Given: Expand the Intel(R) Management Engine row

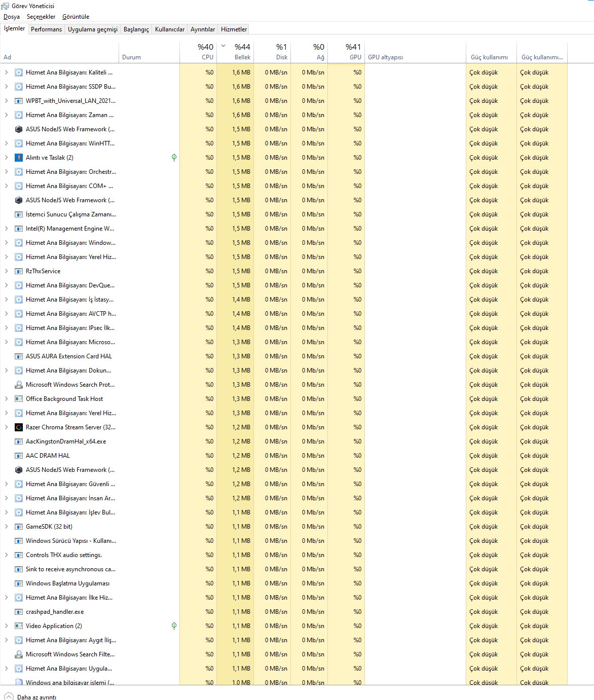Looking at the screenshot, I should (6, 229).
